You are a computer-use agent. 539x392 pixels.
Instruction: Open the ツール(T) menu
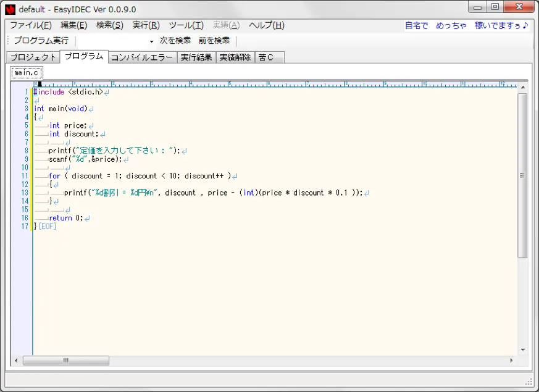click(x=185, y=25)
